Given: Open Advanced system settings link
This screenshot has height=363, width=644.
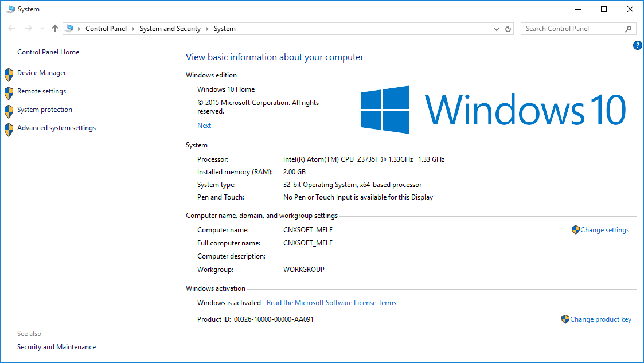Looking at the screenshot, I should [x=56, y=128].
